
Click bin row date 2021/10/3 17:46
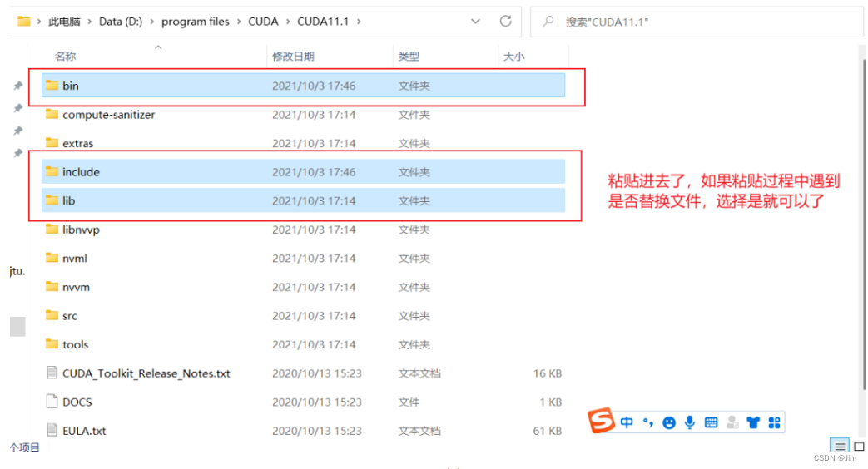point(314,86)
